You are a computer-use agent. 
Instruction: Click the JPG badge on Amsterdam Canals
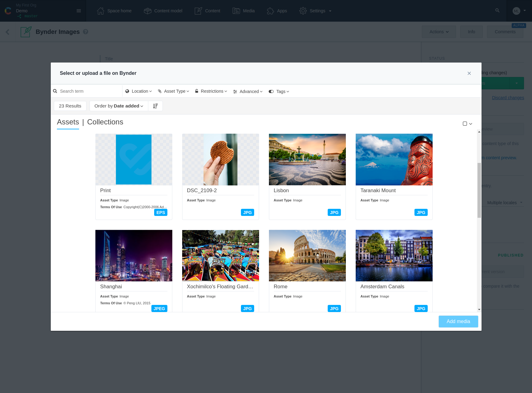[421, 309]
